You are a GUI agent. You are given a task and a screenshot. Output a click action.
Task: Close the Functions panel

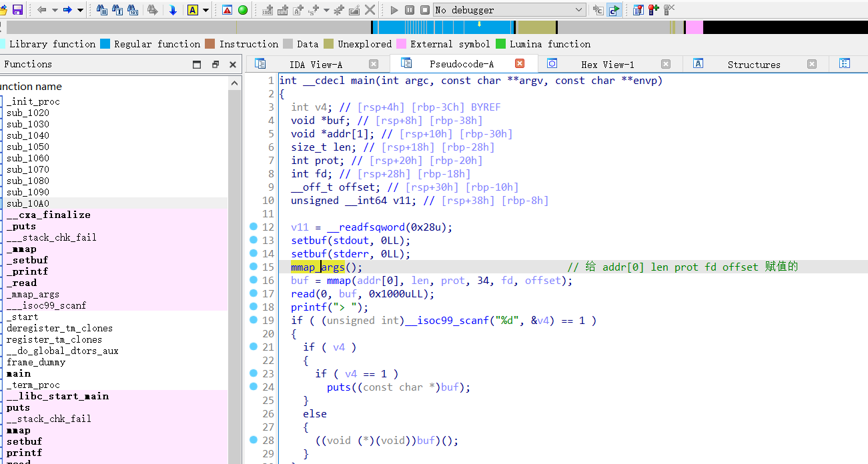pos(233,65)
